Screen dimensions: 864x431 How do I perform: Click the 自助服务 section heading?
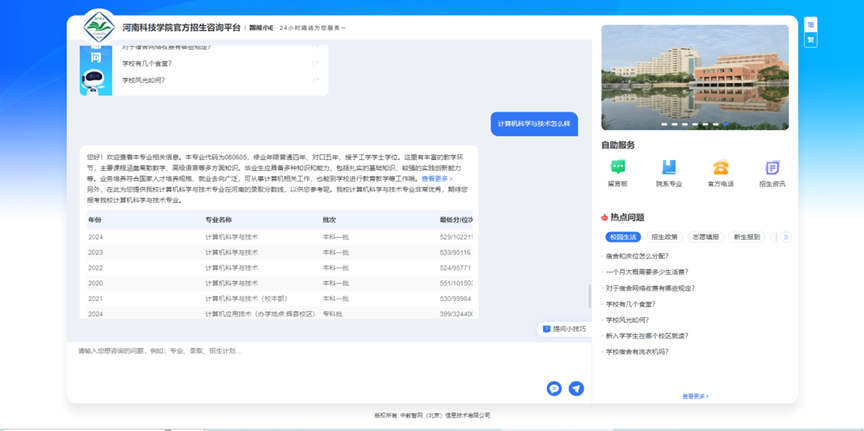(618, 146)
